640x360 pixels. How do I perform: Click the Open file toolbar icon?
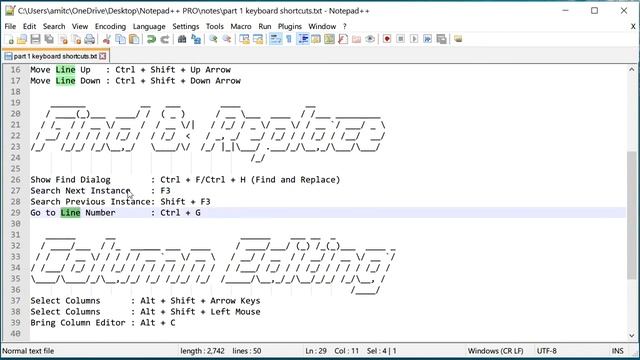tap(22, 39)
